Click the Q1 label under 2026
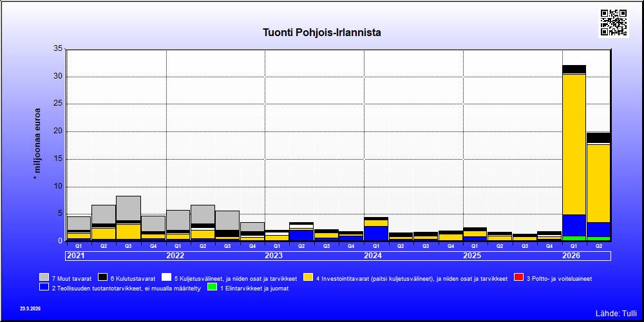Viewport: 644px width, 322px height. pos(574,246)
